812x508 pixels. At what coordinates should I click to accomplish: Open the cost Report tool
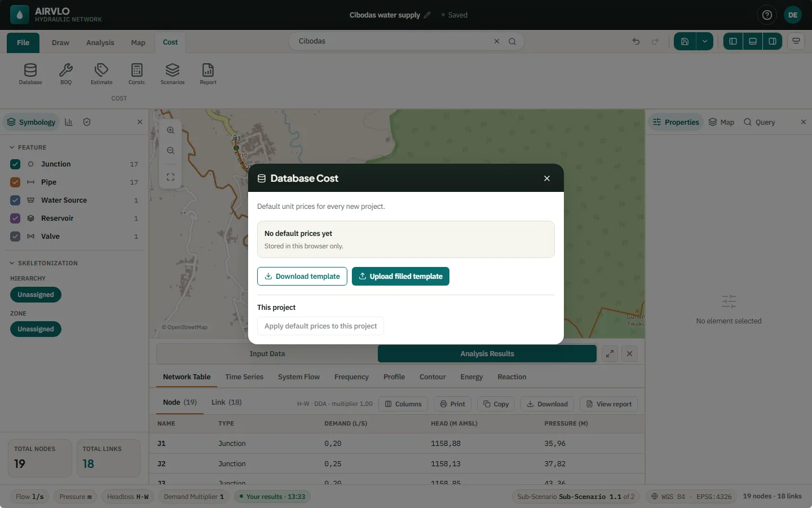(208, 74)
